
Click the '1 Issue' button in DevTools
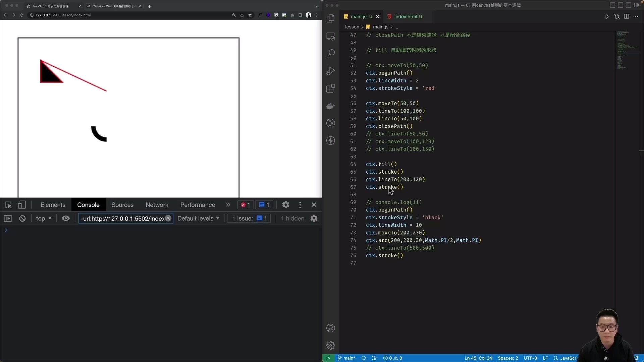tap(249, 218)
